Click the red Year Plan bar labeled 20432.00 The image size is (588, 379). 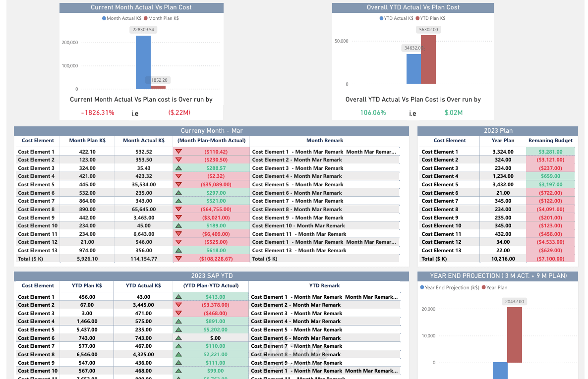click(515, 335)
